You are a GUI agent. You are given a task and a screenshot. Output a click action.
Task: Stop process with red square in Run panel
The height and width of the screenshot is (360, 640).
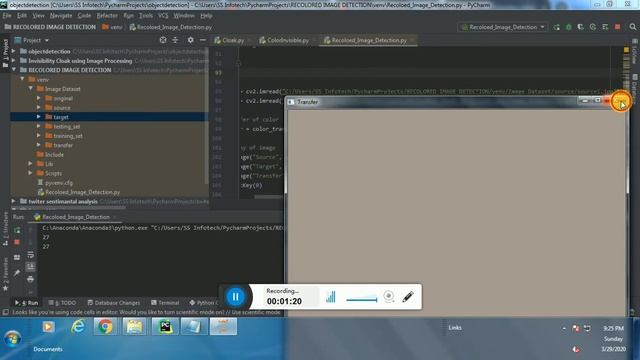17,242
